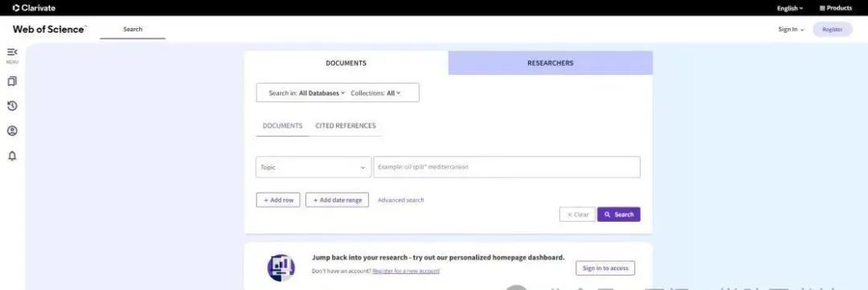This screenshot has height=290, width=868.
Task: Select the DOCUMENTS sub-tab
Action: [282, 125]
